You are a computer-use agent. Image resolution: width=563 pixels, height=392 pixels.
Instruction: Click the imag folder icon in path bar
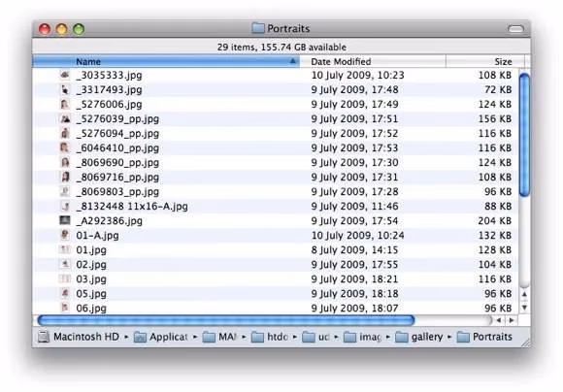tap(349, 337)
